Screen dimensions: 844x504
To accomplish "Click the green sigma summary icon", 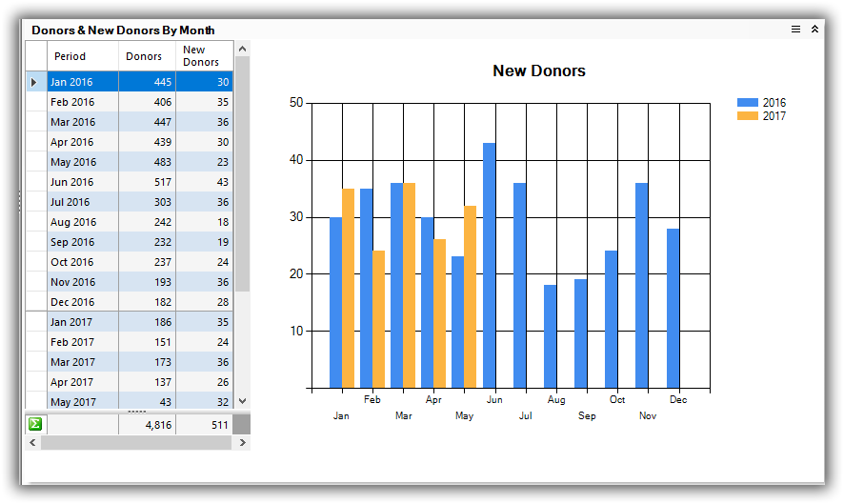I will [x=34, y=424].
